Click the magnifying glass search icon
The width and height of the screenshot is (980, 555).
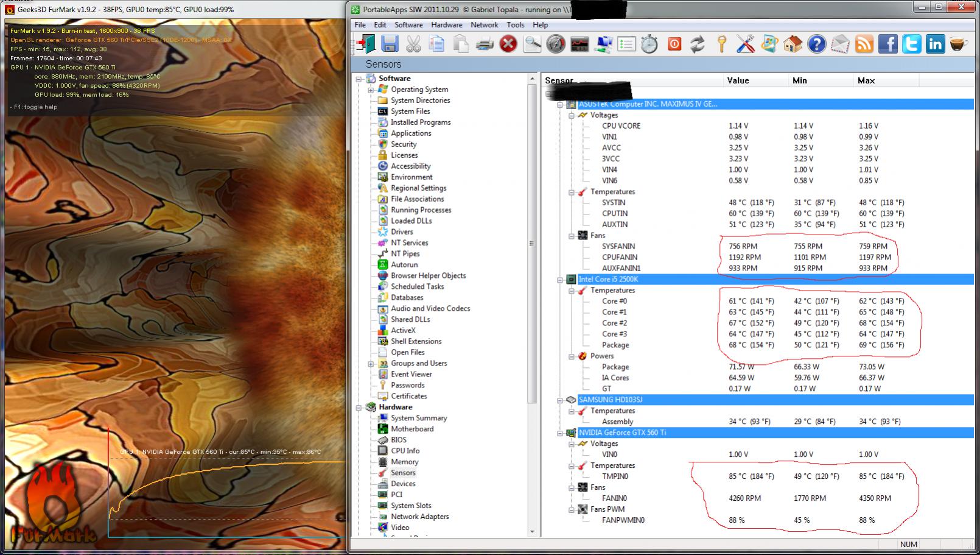pyautogui.click(x=532, y=44)
